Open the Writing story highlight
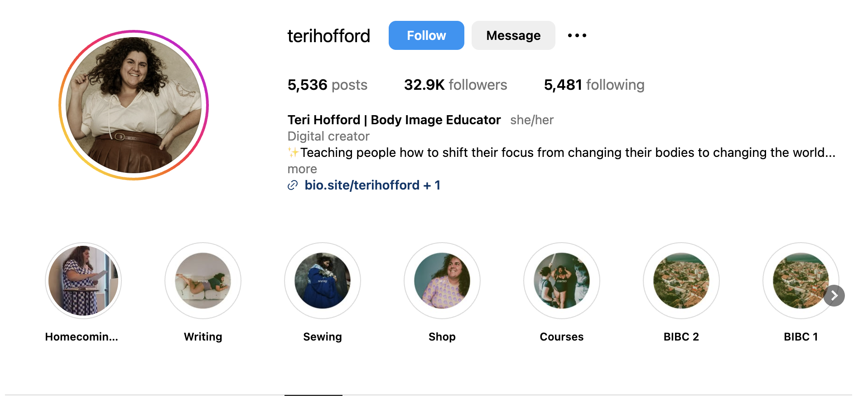The image size is (868, 409). [x=203, y=281]
